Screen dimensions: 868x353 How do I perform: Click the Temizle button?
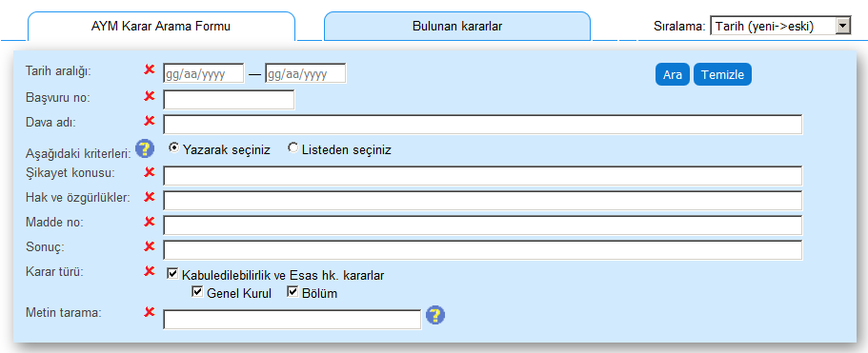[722, 74]
